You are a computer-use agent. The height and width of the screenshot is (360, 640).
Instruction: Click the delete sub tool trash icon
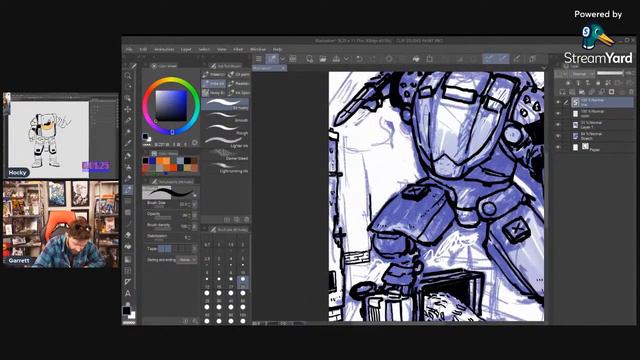click(246, 220)
